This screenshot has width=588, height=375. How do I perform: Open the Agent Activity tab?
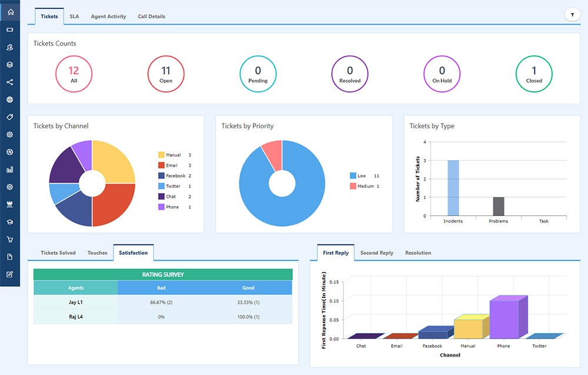pos(108,16)
